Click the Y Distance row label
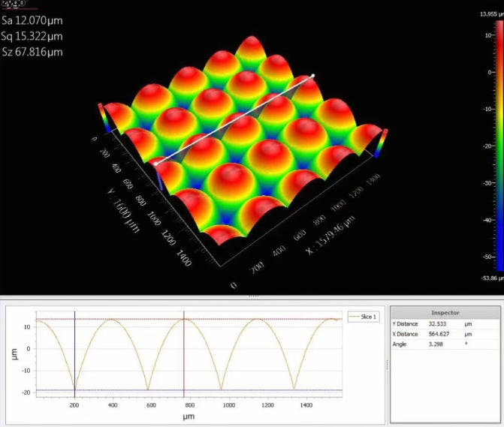The width and height of the screenshot is (504, 427). [405, 324]
